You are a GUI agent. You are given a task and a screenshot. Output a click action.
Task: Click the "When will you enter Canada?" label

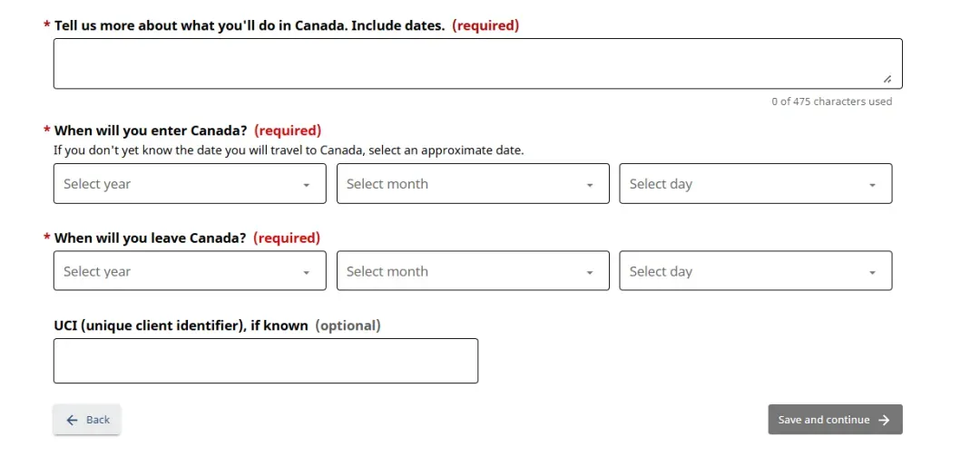pyautogui.click(x=151, y=131)
